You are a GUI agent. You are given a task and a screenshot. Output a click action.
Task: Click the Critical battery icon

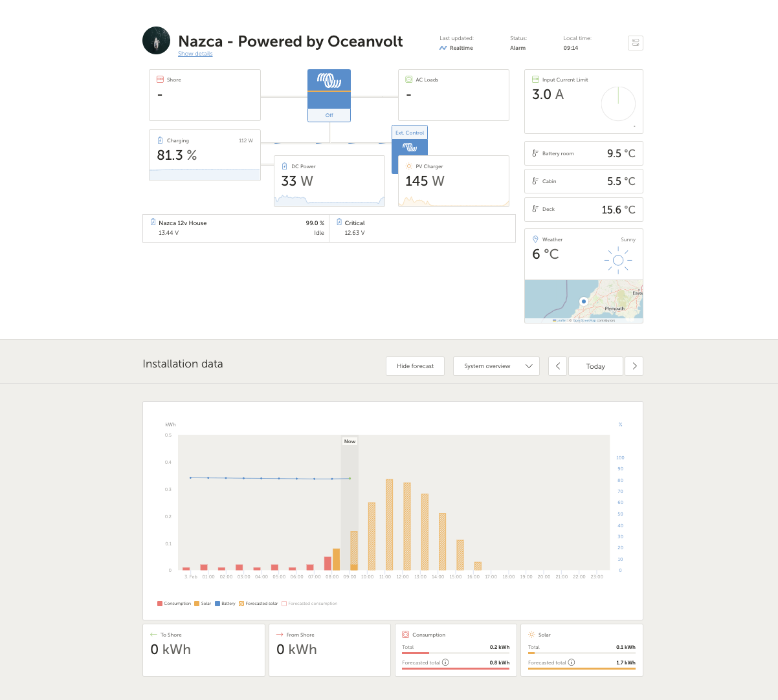click(339, 222)
